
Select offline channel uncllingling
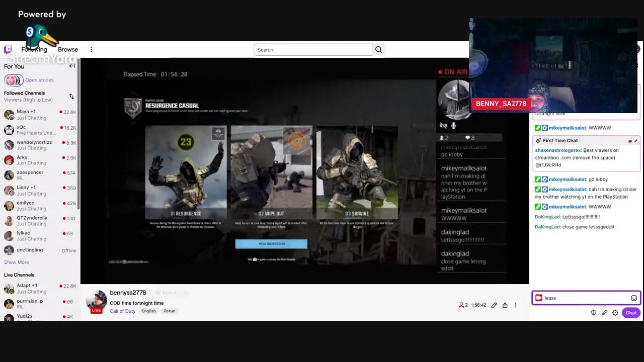[x=40, y=250]
